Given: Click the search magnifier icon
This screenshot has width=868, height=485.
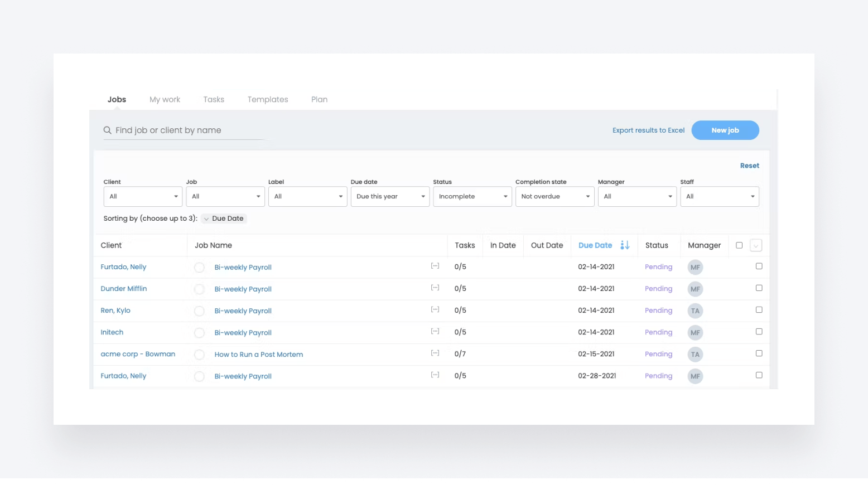Looking at the screenshot, I should point(107,130).
